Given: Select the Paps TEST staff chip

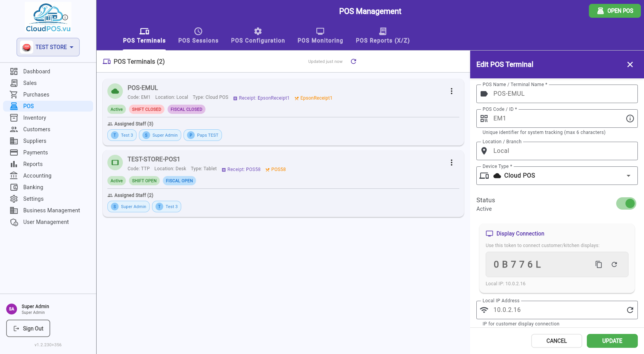Looking at the screenshot, I should pyautogui.click(x=202, y=135).
